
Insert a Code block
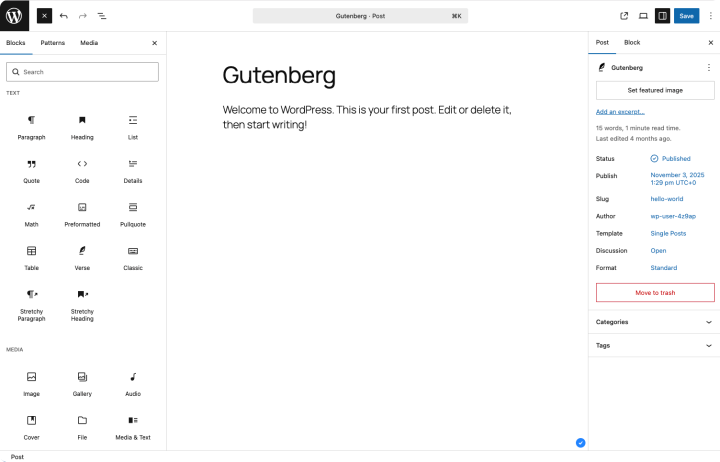click(82, 171)
